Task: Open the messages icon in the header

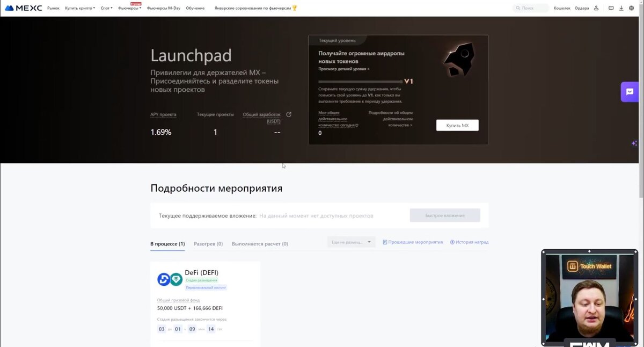Action: point(611,8)
